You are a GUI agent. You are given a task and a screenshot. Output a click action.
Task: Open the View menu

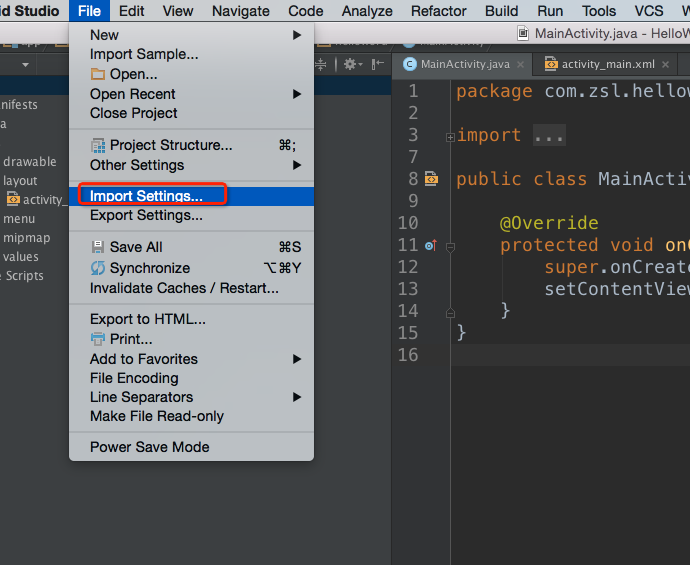click(x=178, y=11)
